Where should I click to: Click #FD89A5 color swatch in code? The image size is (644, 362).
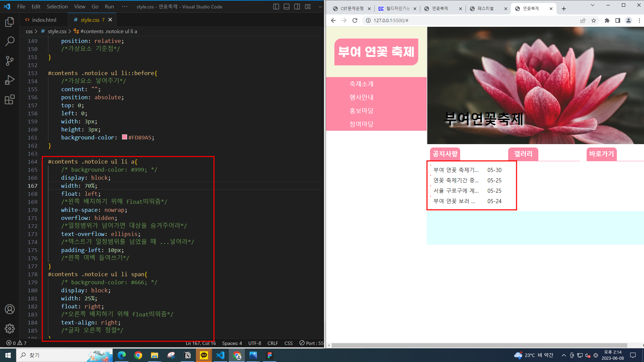tap(124, 137)
